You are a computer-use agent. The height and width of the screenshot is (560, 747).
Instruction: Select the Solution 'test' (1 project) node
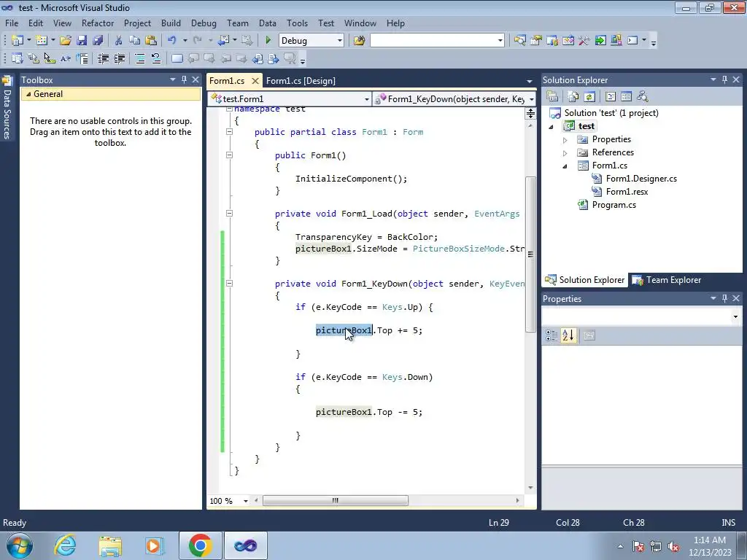611,113
